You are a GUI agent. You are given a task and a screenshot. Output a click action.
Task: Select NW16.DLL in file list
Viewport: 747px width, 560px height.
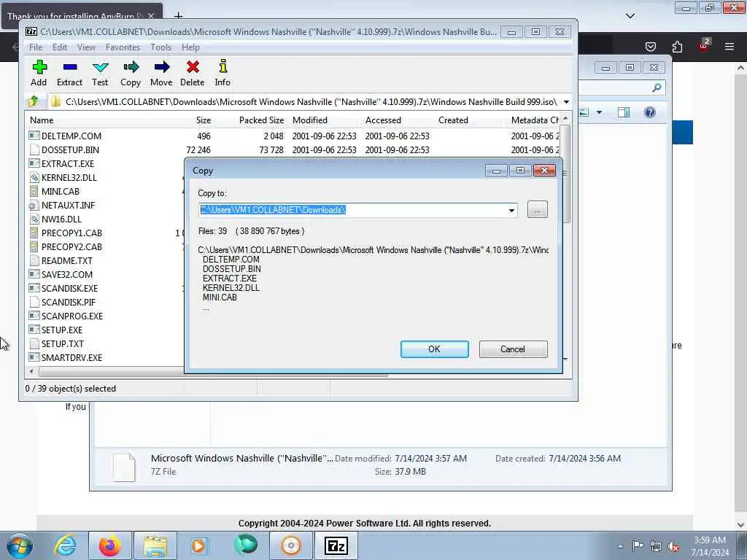click(x=61, y=219)
